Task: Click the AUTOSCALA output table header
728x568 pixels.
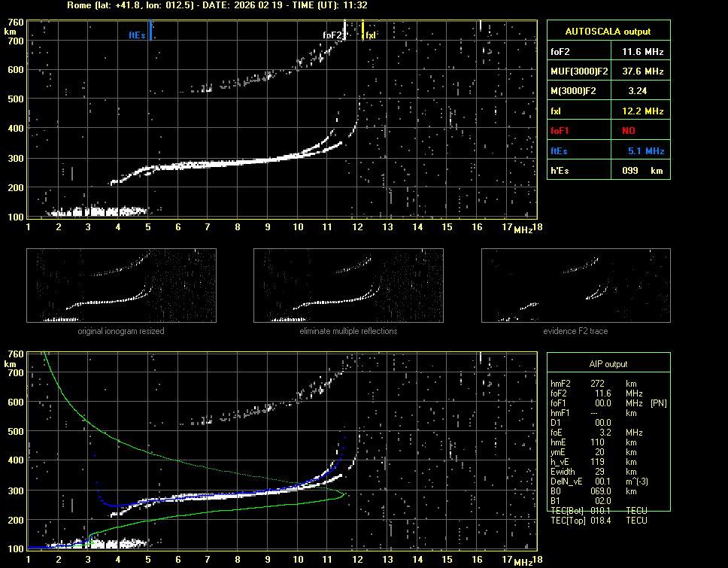Action: click(608, 32)
